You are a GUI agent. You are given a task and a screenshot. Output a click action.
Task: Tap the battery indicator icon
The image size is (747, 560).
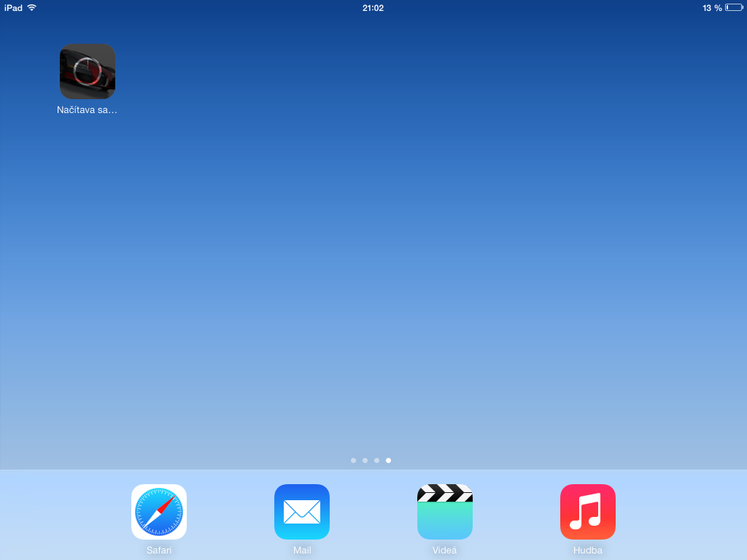[x=734, y=7]
